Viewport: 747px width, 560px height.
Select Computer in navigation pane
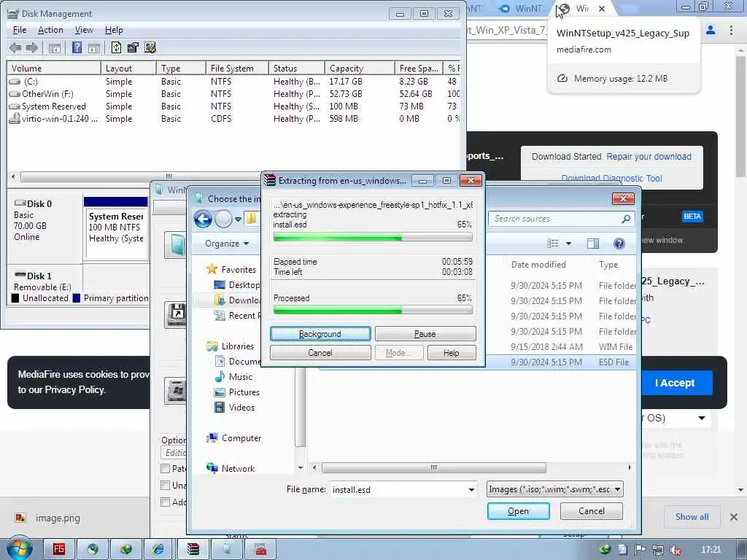pyautogui.click(x=234, y=438)
